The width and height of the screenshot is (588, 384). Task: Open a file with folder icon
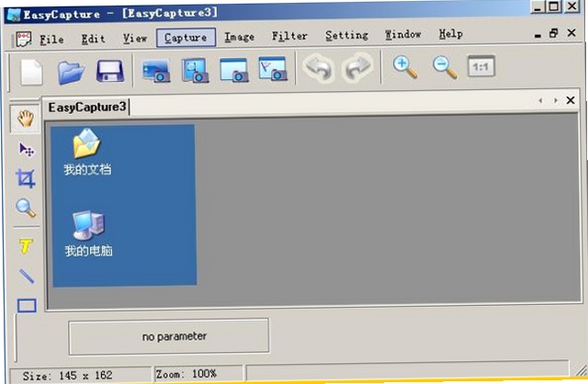pyautogui.click(x=71, y=72)
